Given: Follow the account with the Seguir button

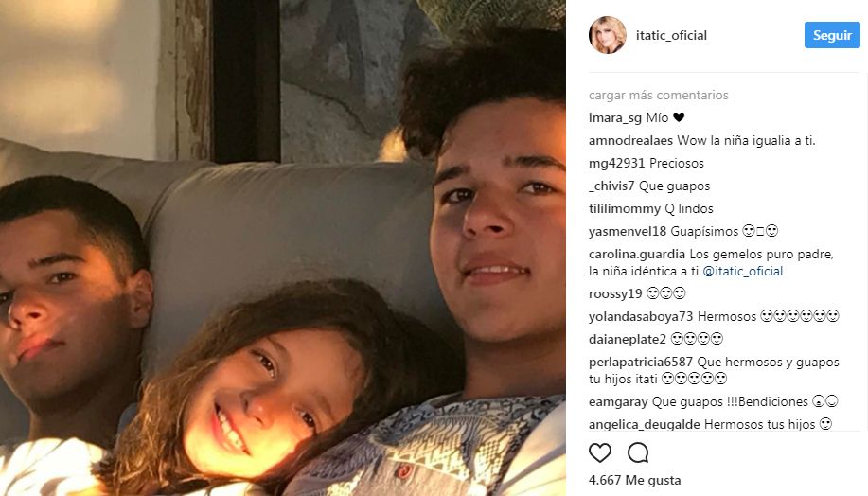Looking at the screenshot, I should pyautogui.click(x=832, y=35).
